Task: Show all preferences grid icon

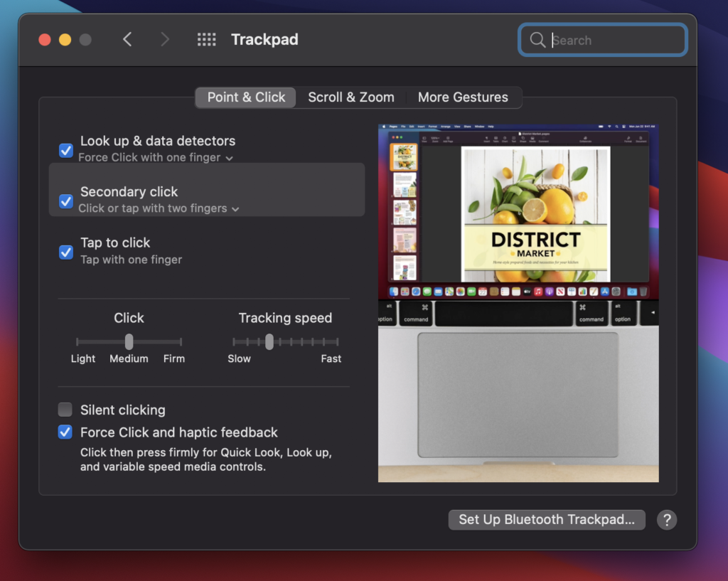Action: [x=207, y=40]
